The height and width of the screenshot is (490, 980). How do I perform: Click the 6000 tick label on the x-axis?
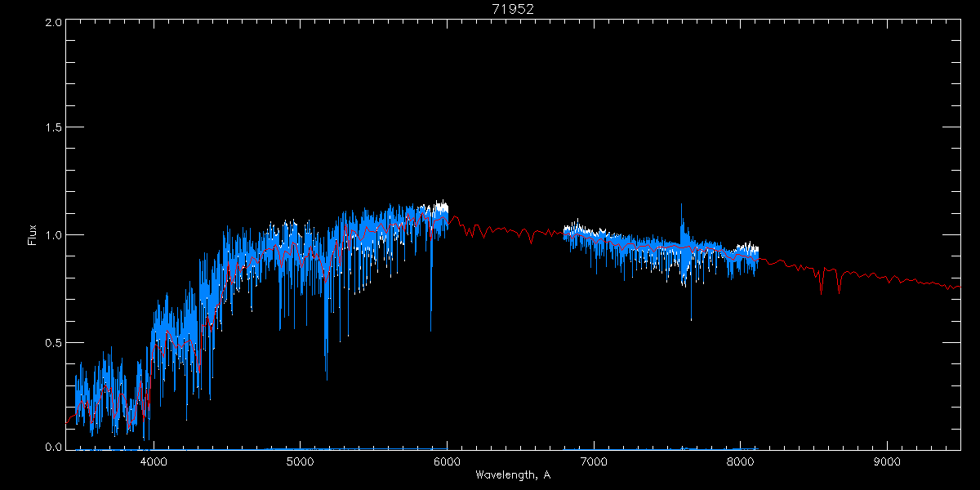447,461
